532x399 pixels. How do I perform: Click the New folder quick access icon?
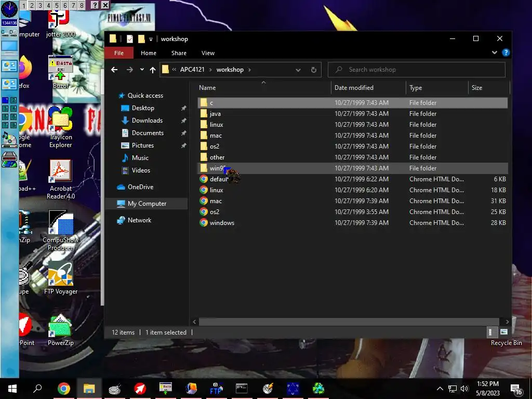pyautogui.click(x=141, y=39)
